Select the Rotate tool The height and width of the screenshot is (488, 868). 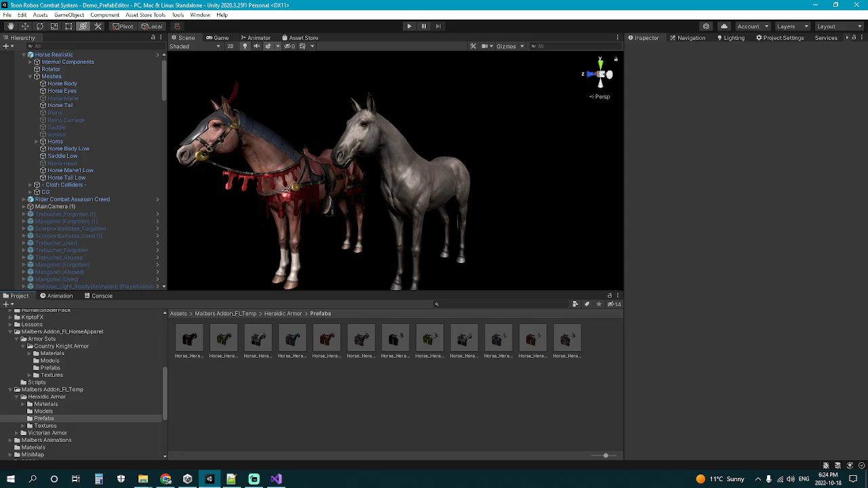[39, 26]
